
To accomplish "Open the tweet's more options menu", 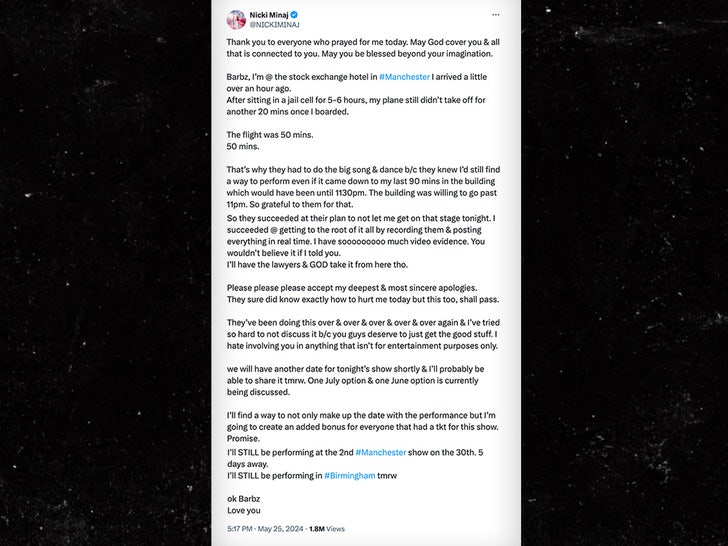I will [495, 15].
